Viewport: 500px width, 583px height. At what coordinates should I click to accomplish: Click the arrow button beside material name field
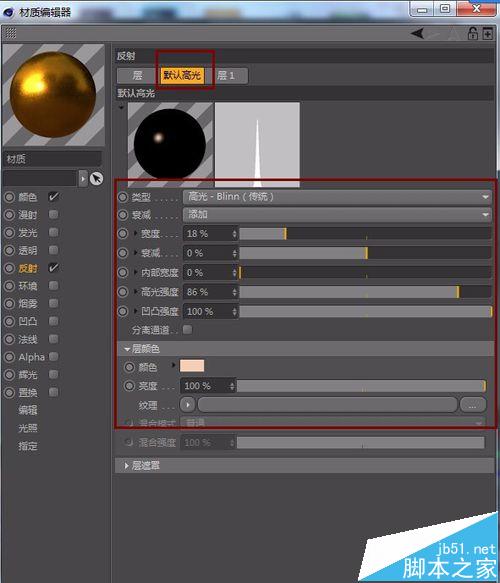click(83, 179)
